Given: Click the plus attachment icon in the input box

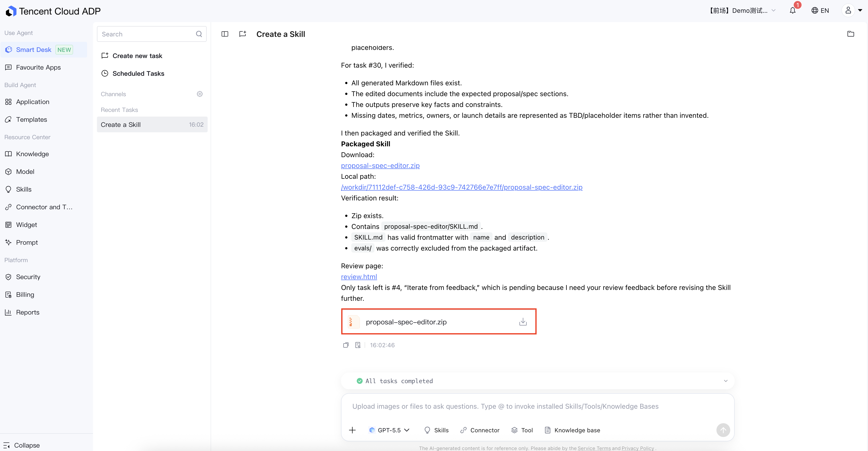Looking at the screenshot, I should (352, 430).
